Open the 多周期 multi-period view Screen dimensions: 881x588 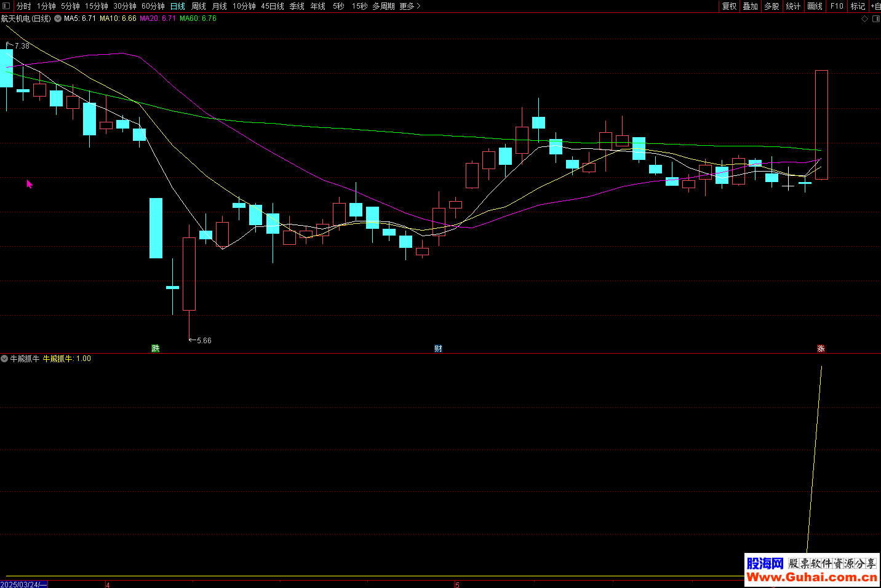(x=383, y=6)
